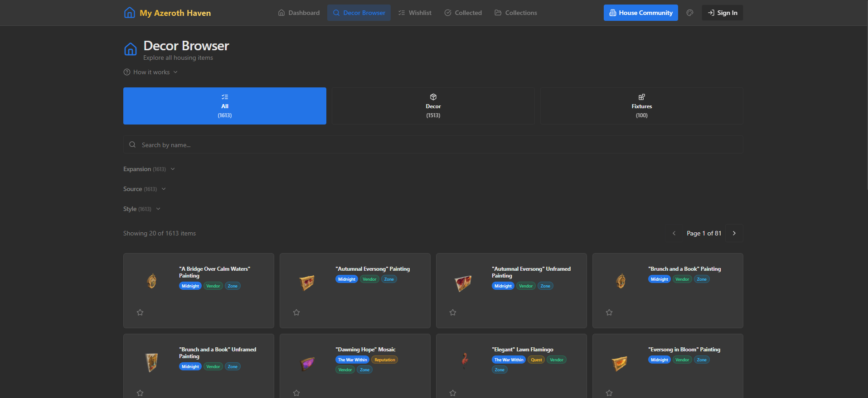This screenshot has width=868, height=398.
Task: Click the "Page 1 of 81" label
Action: [704, 233]
